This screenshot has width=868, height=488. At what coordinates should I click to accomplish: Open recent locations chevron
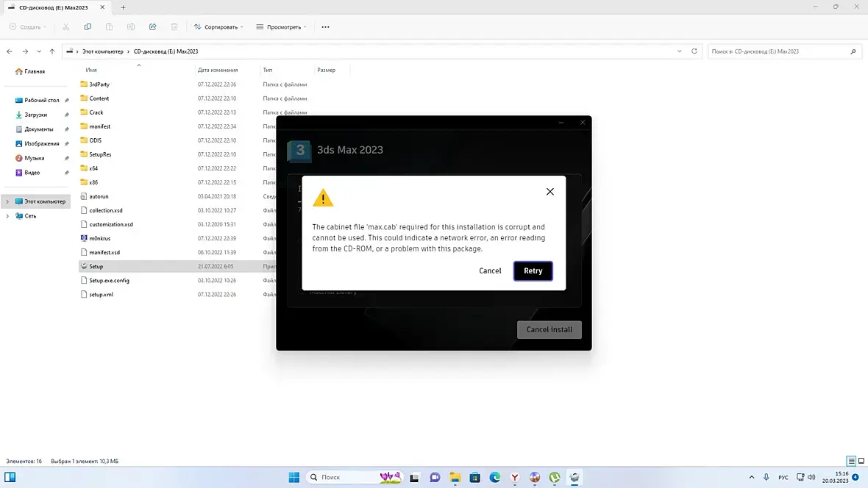39,51
